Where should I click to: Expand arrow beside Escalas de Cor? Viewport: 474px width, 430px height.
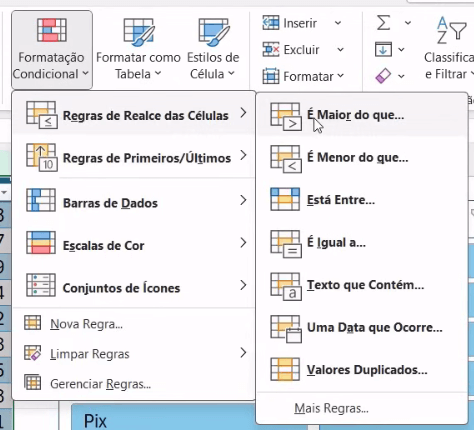(243, 243)
